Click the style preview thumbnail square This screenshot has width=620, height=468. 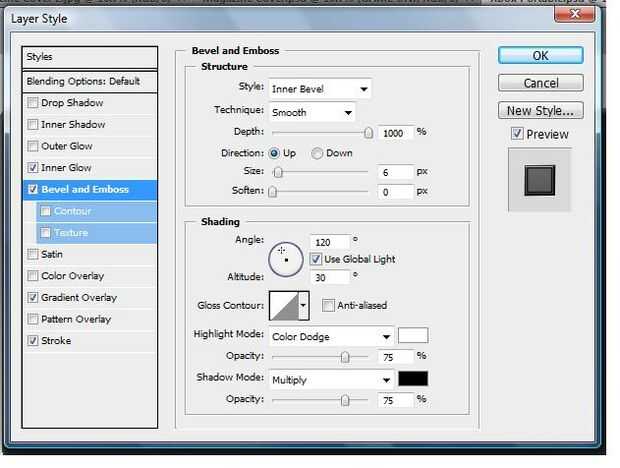point(540,180)
